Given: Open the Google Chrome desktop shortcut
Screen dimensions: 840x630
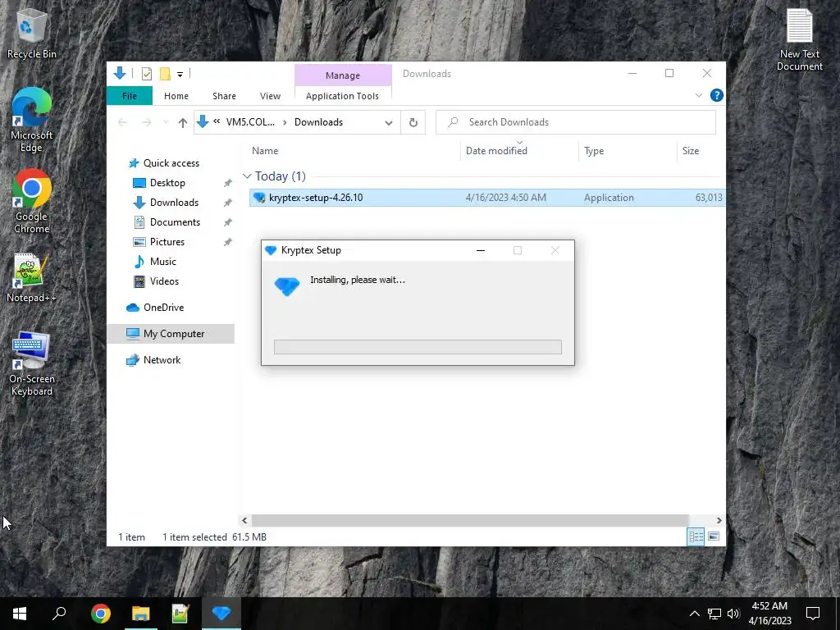Looking at the screenshot, I should click(31, 202).
